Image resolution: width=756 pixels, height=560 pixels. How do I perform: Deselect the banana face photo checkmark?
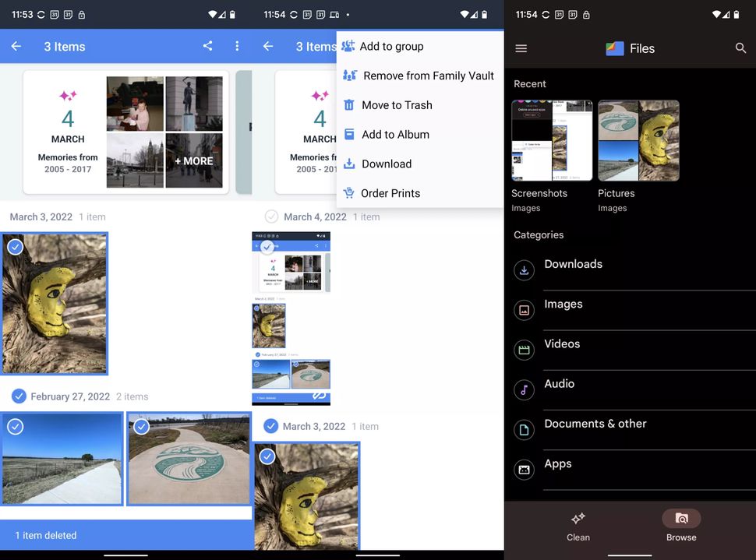pyautogui.click(x=16, y=246)
